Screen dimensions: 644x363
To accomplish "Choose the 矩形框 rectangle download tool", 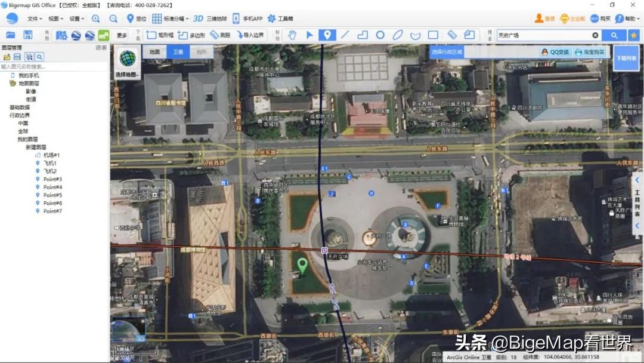I will tap(160, 35).
